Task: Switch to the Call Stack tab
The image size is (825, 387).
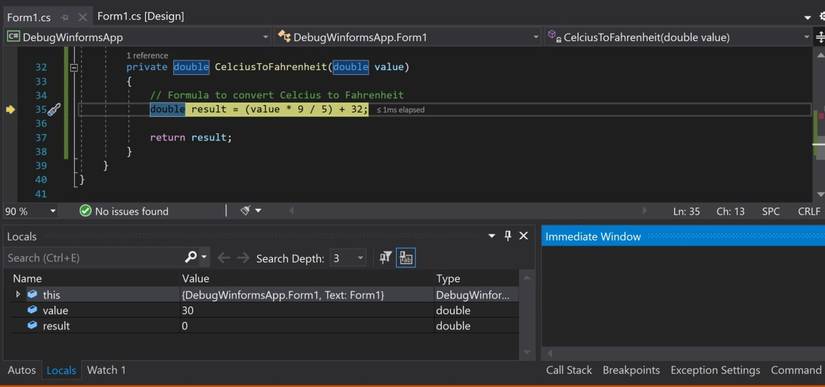Action: (569, 370)
